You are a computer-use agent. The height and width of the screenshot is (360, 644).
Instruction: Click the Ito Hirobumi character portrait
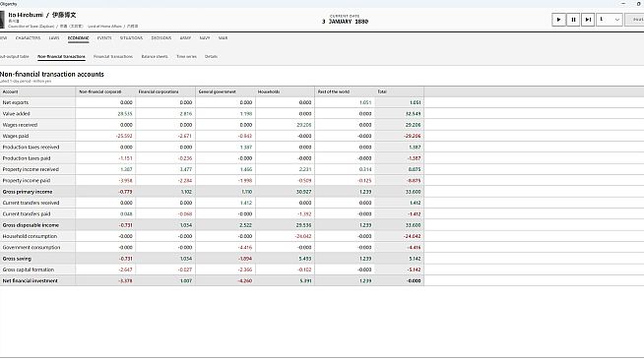(2, 20)
